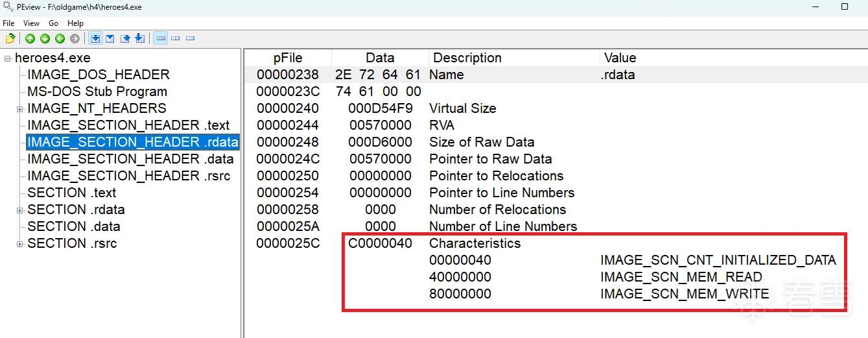The width and height of the screenshot is (868, 338).
Task: Select the first blue arrow view icon
Action: [x=95, y=39]
